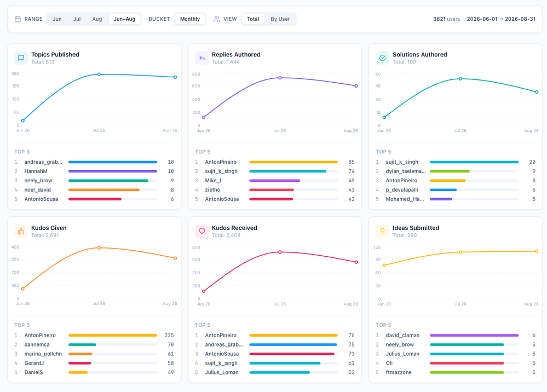Click david_claman in Ideas Submitted list
Image resolution: width=547 pixels, height=392 pixels.
[402, 335]
